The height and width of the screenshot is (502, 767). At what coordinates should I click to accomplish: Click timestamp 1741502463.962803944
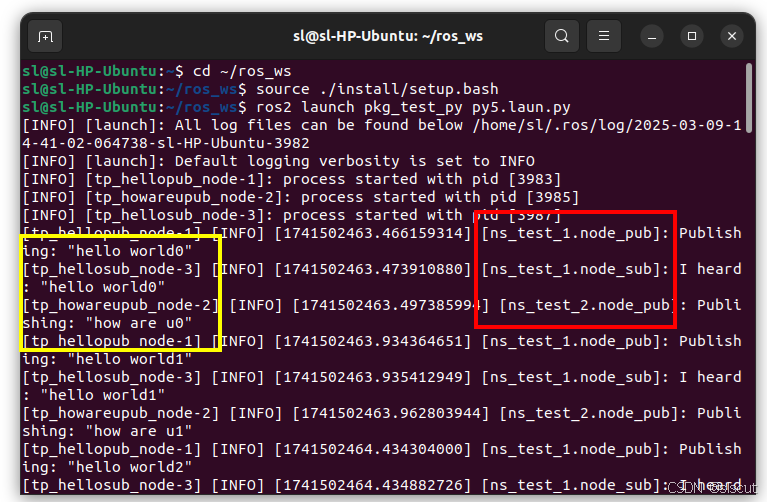pyautogui.click(x=390, y=413)
